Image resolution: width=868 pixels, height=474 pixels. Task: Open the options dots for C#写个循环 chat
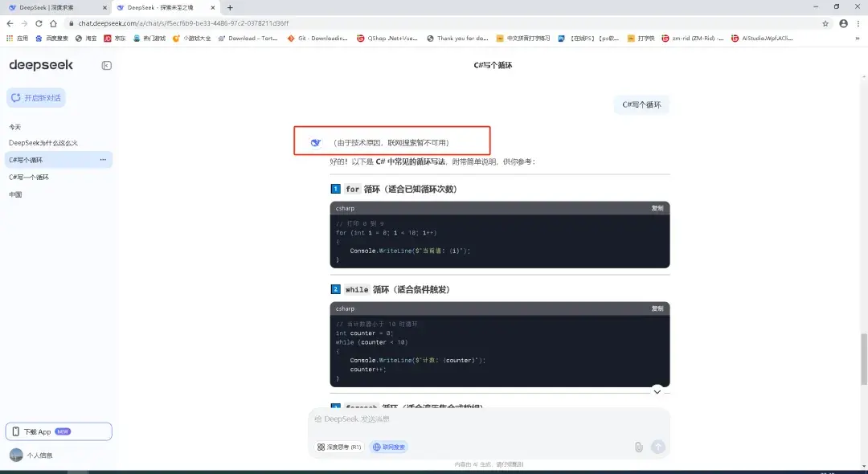(103, 160)
